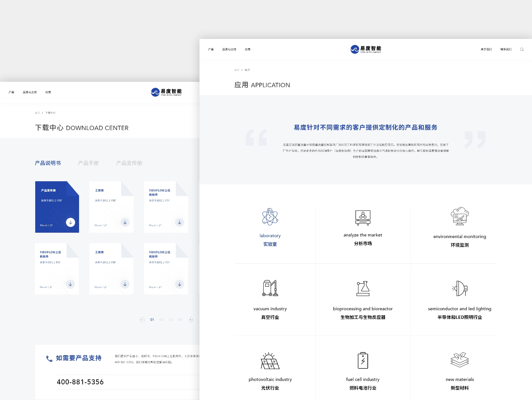
Task: Download 产品宣传册 using its arrow icon
Action: (70, 222)
